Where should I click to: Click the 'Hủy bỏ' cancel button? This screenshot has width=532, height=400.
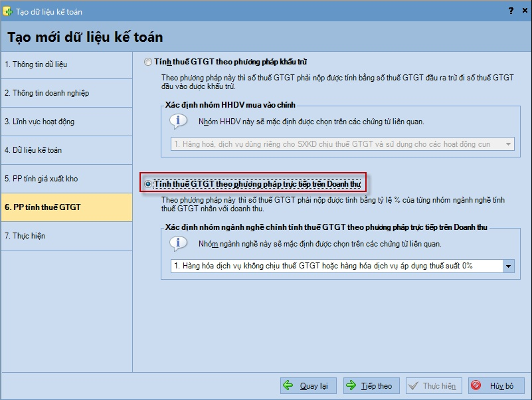coord(496,386)
